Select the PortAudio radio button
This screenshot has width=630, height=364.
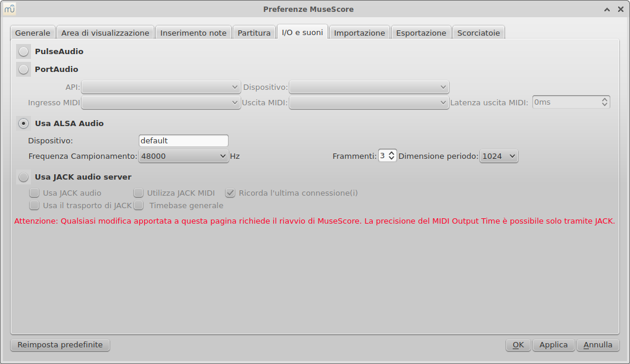pos(23,69)
